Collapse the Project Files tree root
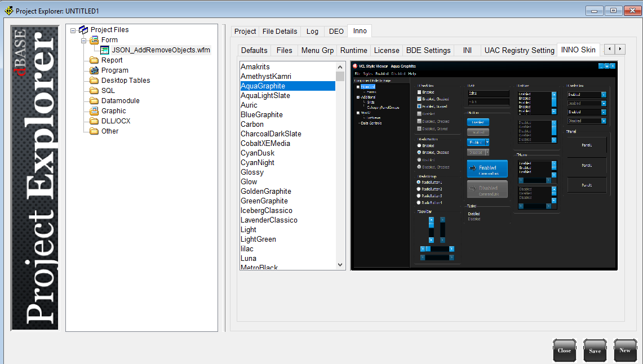 click(73, 30)
